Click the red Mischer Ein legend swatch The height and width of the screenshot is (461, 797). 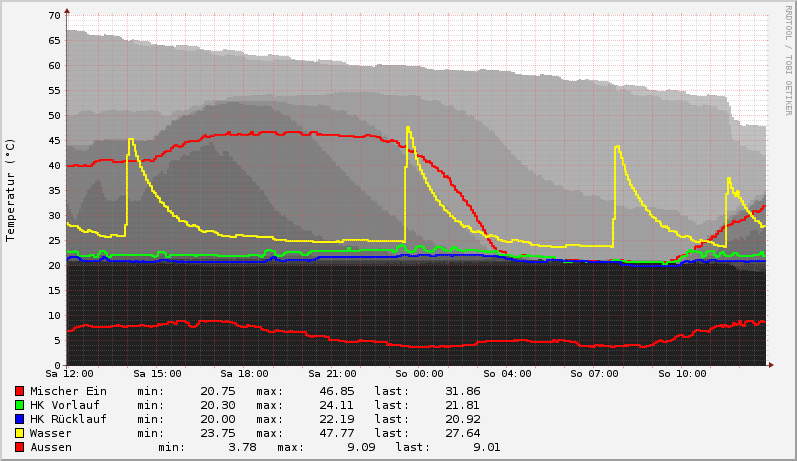tap(19, 391)
